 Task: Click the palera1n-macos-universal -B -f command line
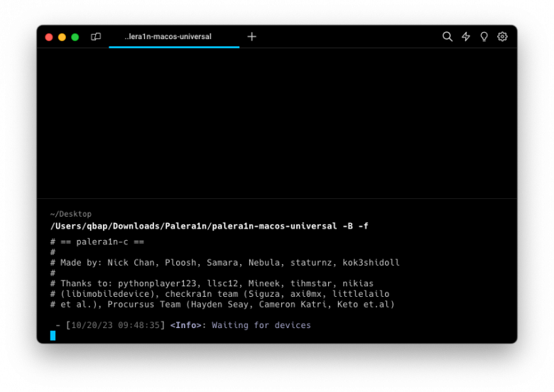(x=209, y=226)
